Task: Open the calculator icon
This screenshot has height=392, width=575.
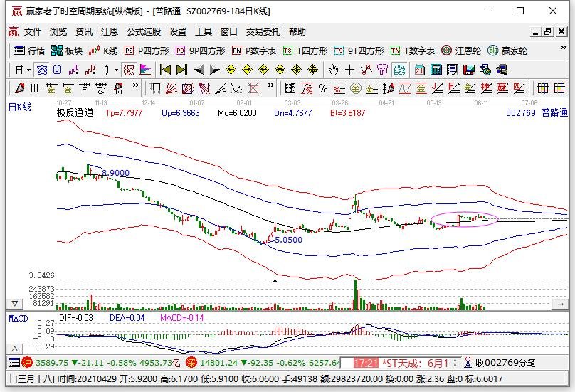Action: pyautogui.click(x=436, y=70)
